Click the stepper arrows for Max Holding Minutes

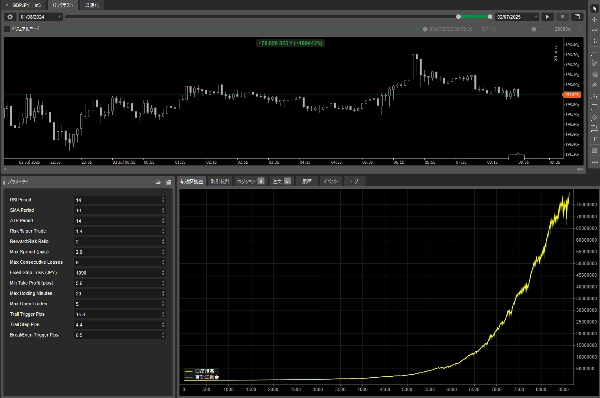pyautogui.click(x=163, y=294)
